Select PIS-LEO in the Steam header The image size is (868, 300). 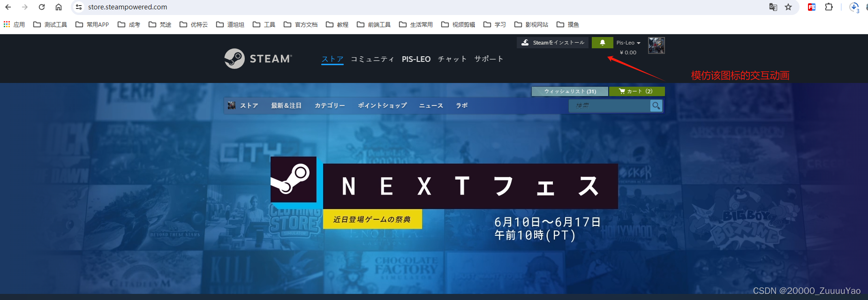click(x=416, y=59)
